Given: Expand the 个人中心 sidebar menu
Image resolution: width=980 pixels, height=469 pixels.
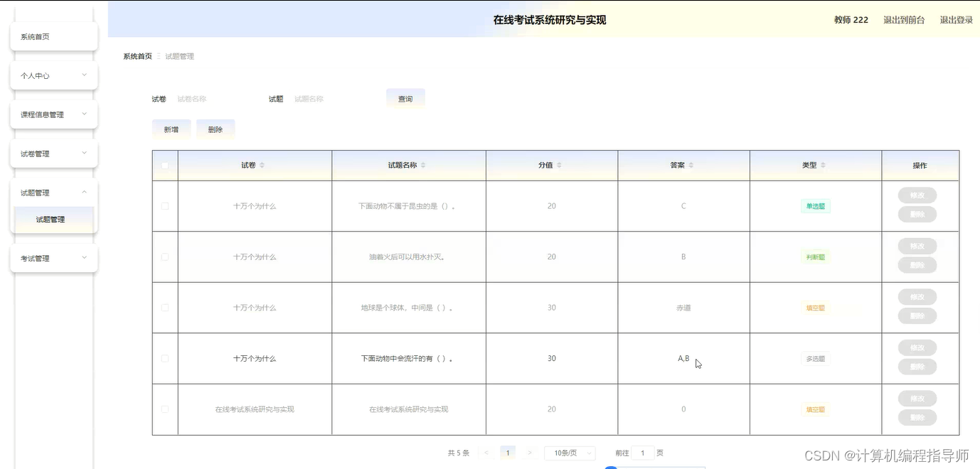Looking at the screenshot, I should [53, 75].
